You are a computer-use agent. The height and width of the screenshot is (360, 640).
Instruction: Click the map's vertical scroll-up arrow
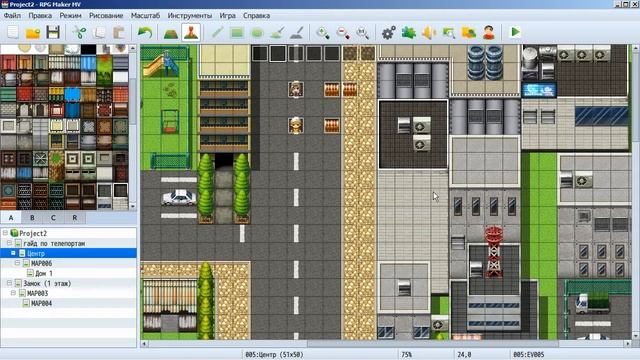(636, 49)
